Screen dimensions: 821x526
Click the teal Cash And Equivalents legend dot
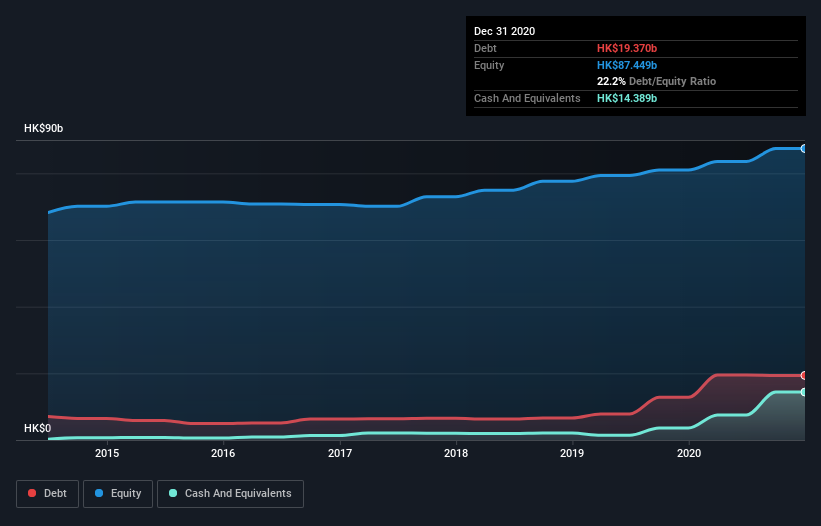coord(173,493)
